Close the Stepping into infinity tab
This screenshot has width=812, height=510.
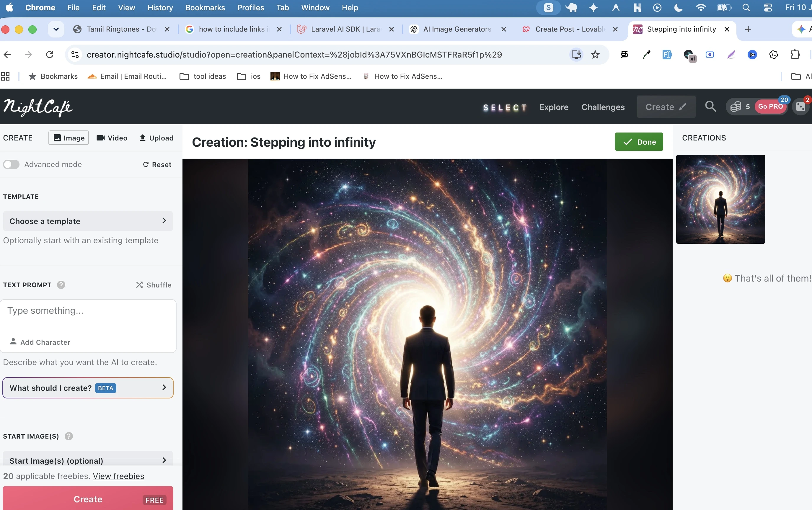727,29
